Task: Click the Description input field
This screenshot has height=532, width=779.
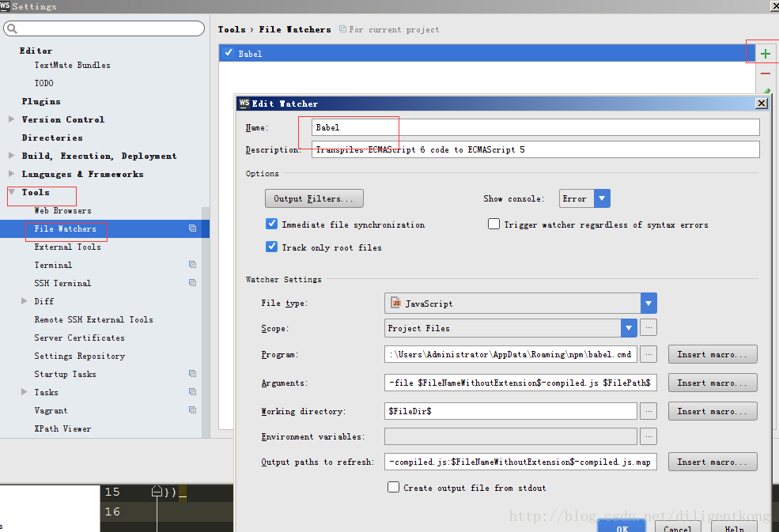Action: (535, 149)
